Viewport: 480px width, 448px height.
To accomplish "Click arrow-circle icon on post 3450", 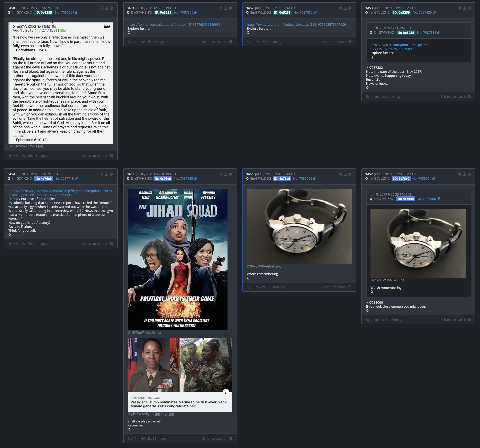I will click(x=111, y=8).
